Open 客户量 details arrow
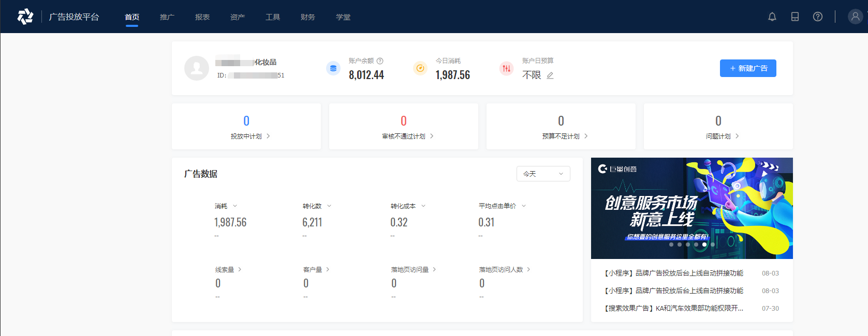 (328, 269)
